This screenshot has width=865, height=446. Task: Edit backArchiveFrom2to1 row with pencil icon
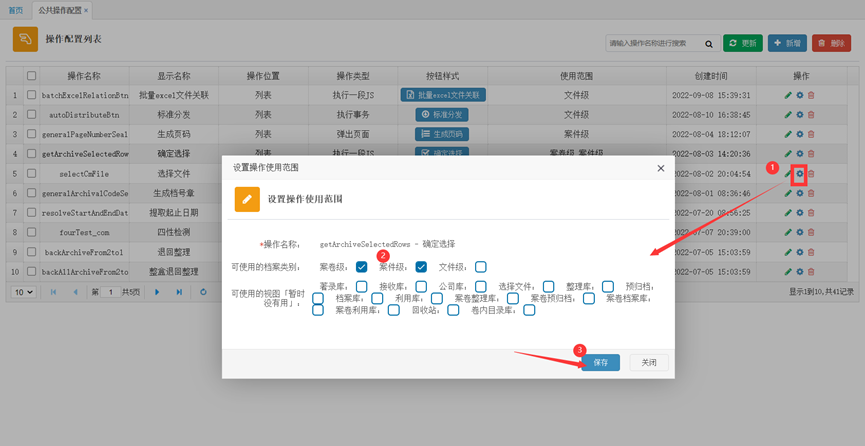788,252
